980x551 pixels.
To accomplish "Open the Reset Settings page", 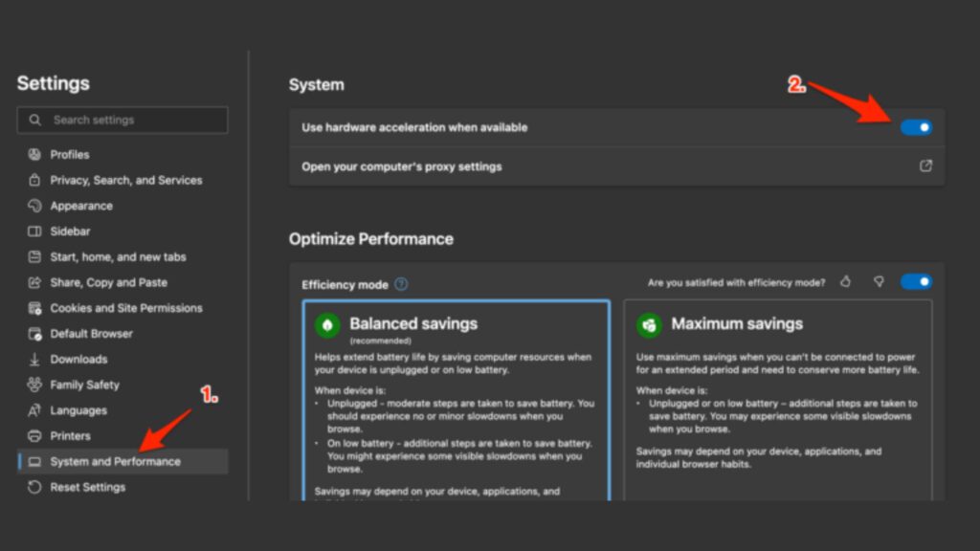I will (x=87, y=487).
